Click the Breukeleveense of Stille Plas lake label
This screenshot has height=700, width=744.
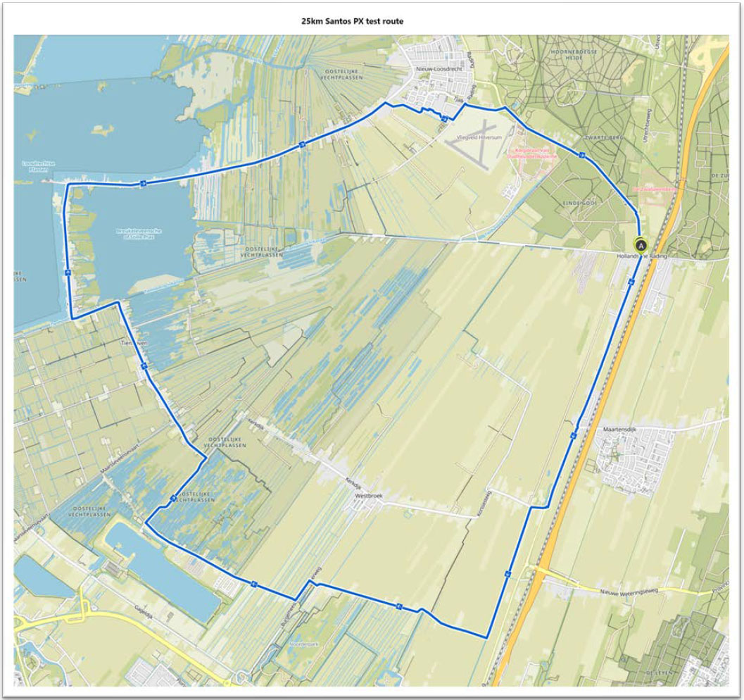click(139, 234)
